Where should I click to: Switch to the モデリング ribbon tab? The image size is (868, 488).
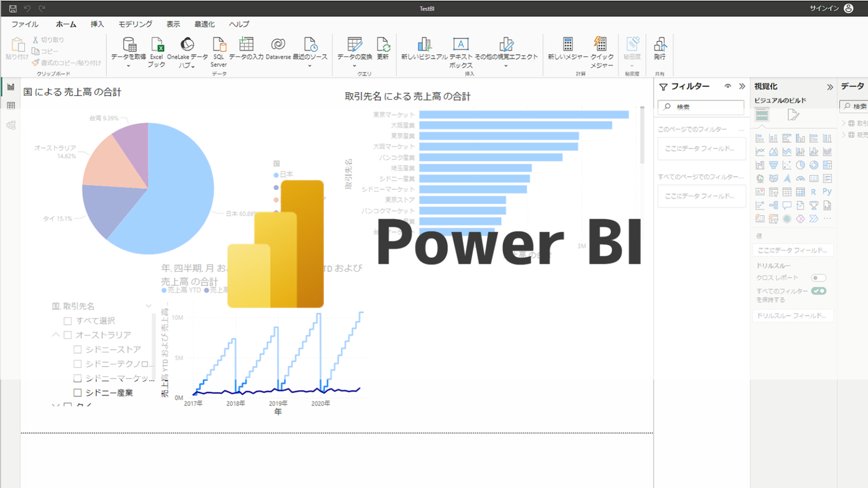[x=136, y=24]
